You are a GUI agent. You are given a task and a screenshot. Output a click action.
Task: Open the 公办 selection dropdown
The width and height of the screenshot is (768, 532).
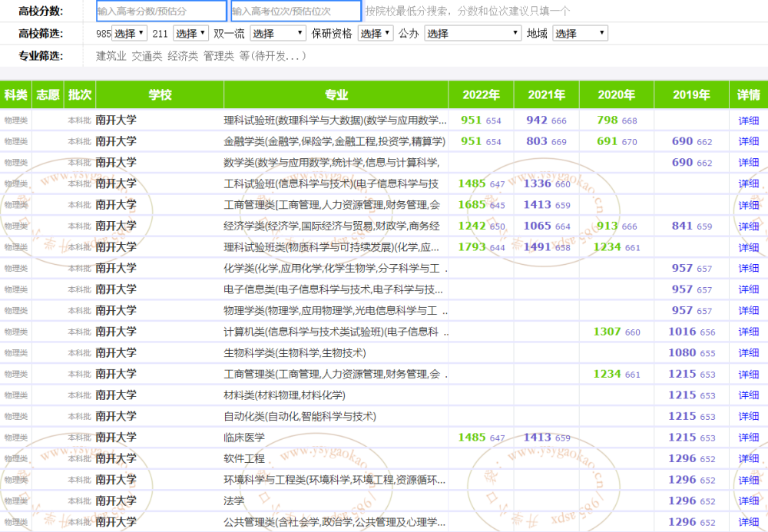[x=472, y=33]
